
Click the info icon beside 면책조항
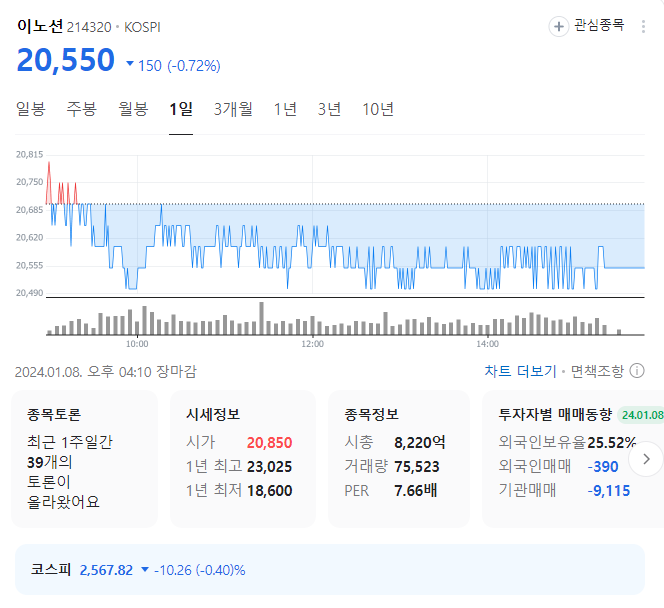[637, 371]
